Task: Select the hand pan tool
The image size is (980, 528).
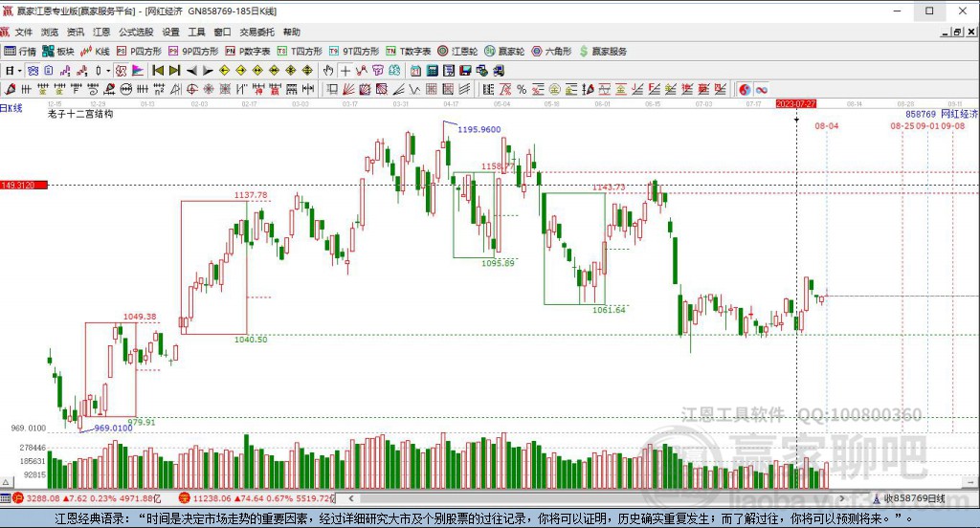Action: tap(328, 71)
